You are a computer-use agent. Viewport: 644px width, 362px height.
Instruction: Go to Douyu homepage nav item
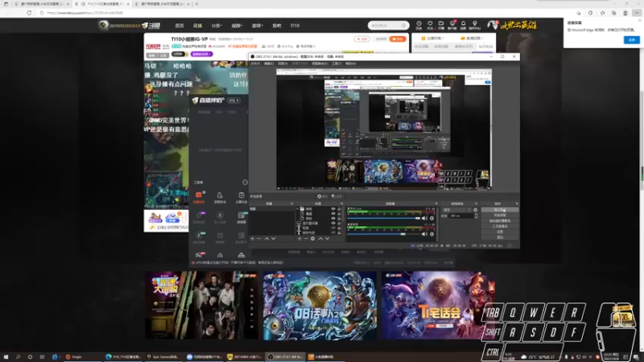click(180, 26)
